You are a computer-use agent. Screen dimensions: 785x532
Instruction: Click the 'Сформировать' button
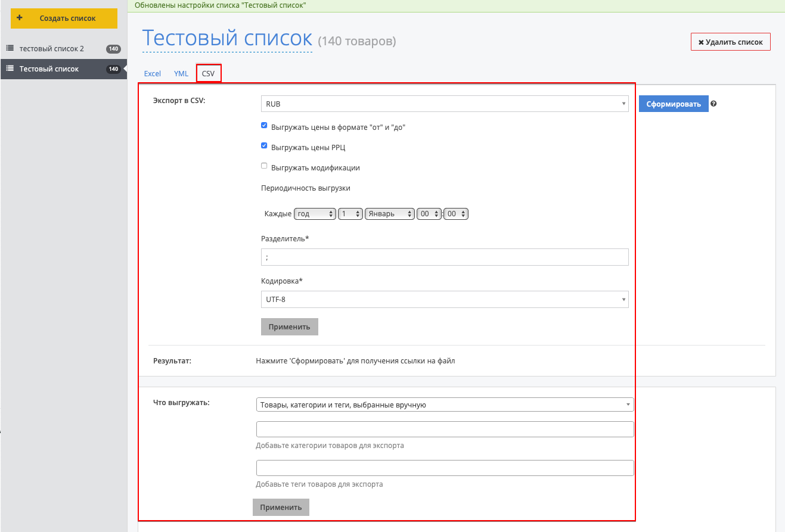click(674, 104)
